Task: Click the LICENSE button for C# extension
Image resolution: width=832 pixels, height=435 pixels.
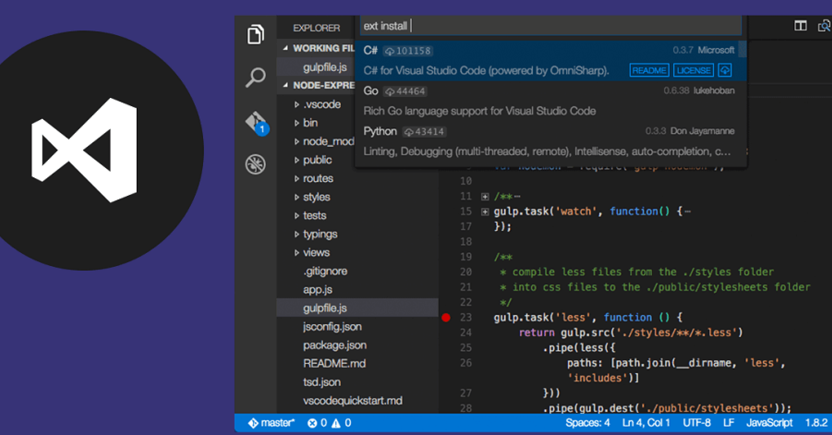Action: pos(693,70)
